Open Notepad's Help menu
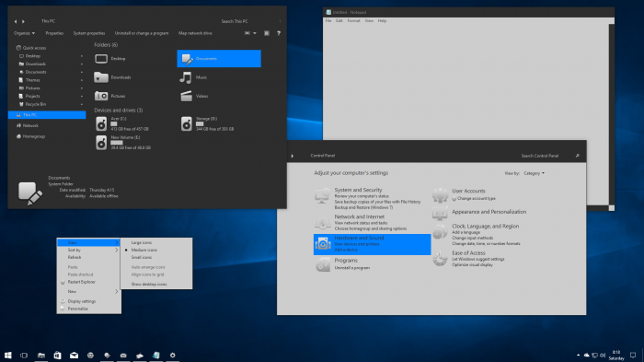Image resolution: width=644 pixels, height=362 pixels. coord(382,21)
